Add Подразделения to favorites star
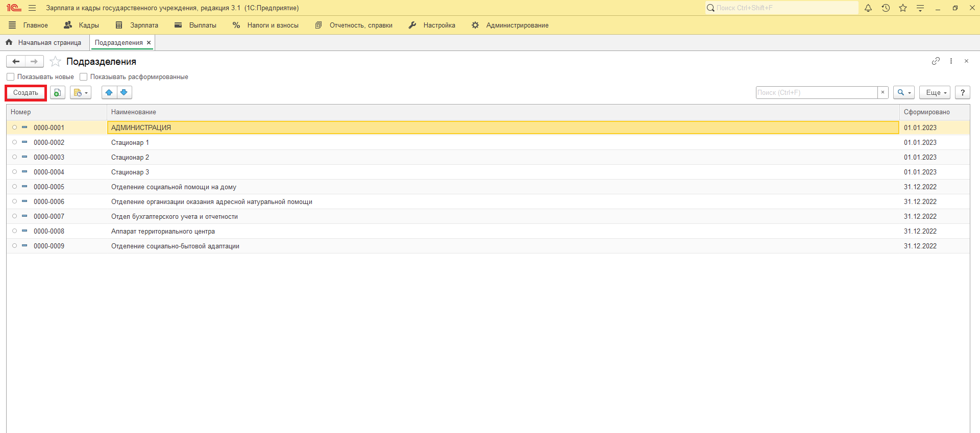Screen dimensions: 980x433 coord(55,62)
